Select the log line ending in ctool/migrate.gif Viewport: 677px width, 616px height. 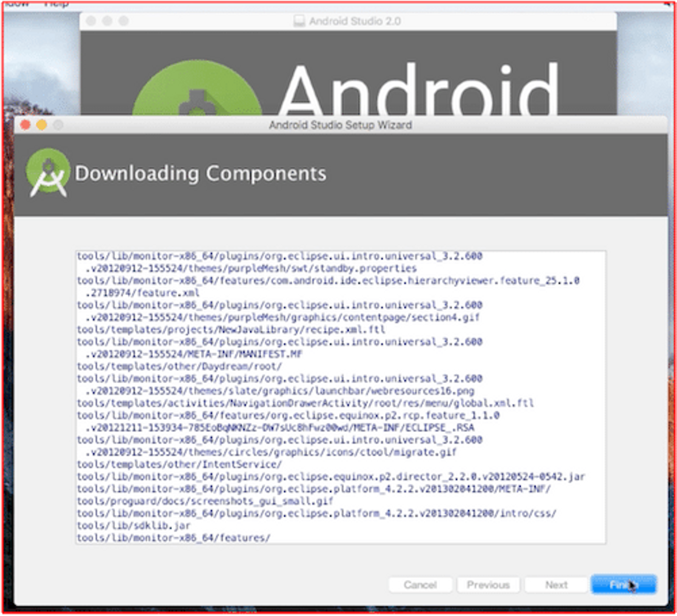(271, 452)
